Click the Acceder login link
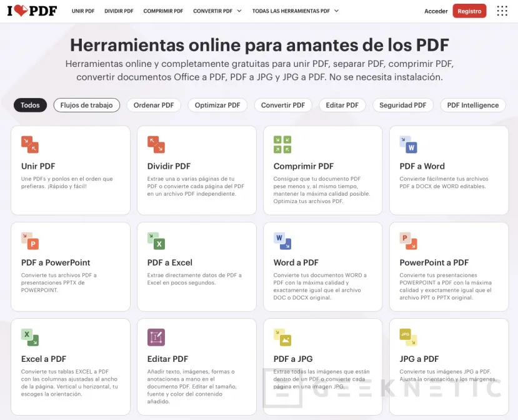Viewport: 518px width, 420px height. point(436,11)
